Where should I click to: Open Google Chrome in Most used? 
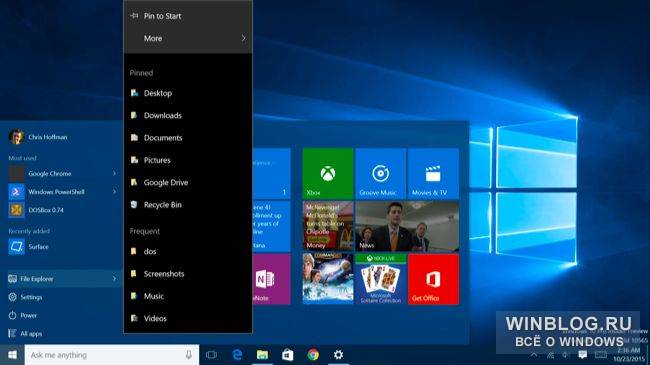tap(62, 173)
